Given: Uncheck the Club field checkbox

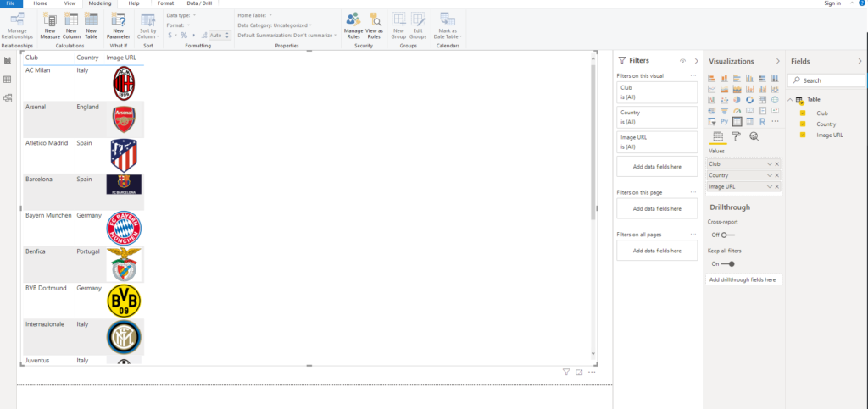Looking at the screenshot, I should pyautogui.click(x=804, y=113).
